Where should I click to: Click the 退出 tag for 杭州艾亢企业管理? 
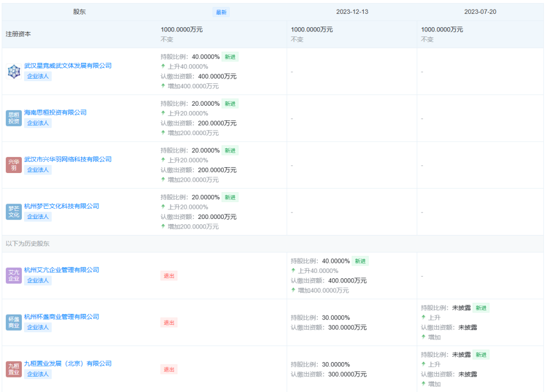tap(169, 276)
